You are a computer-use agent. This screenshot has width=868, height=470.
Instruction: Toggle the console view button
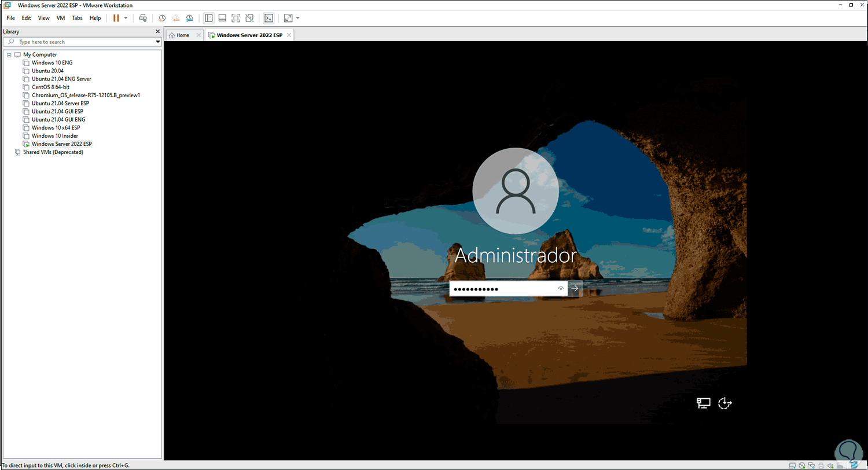[269, 18]
